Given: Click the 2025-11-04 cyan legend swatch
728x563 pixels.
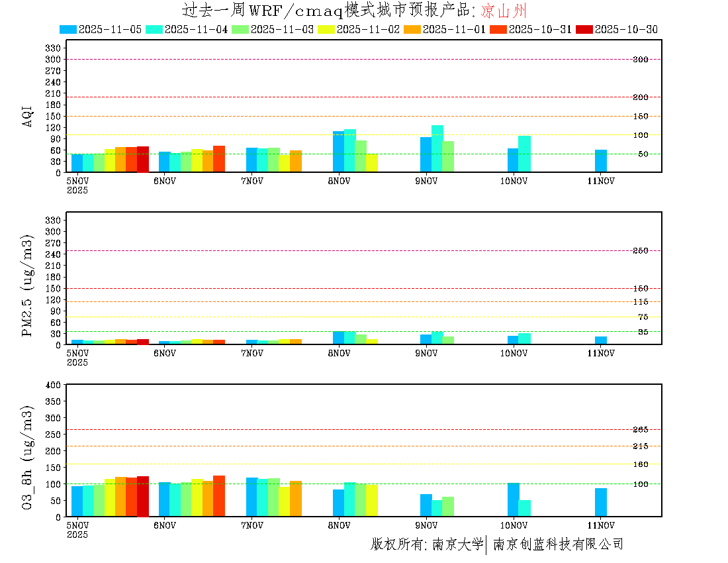Looking at the screenshot, I should [154, 29].
